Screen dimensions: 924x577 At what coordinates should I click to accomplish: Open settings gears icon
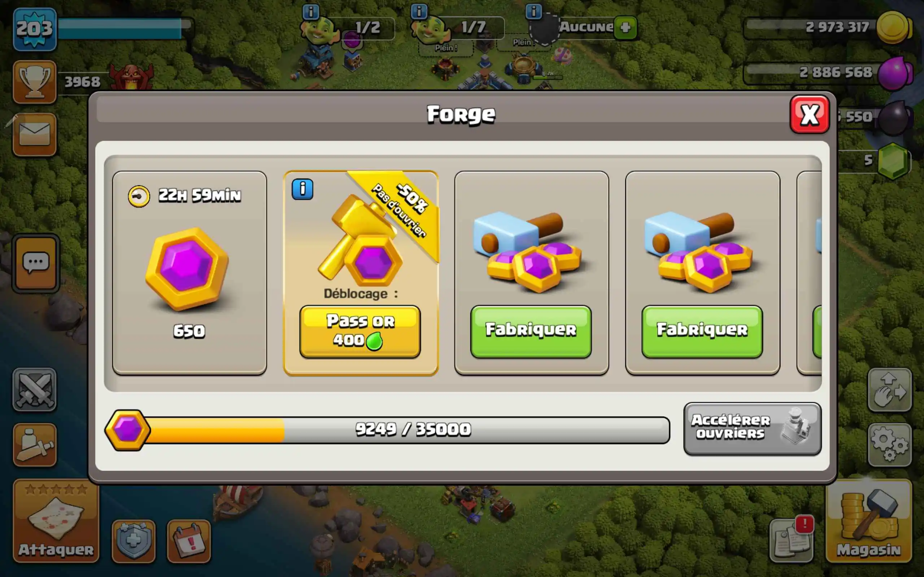tap(890, 445)
